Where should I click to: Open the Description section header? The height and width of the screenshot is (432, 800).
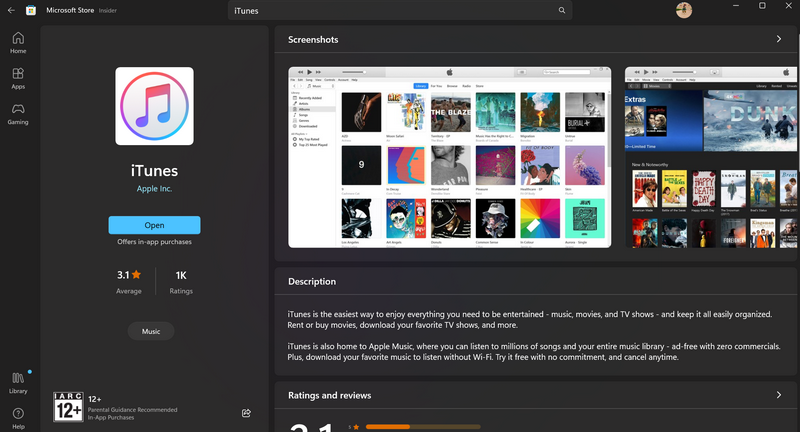coord(312,282)
